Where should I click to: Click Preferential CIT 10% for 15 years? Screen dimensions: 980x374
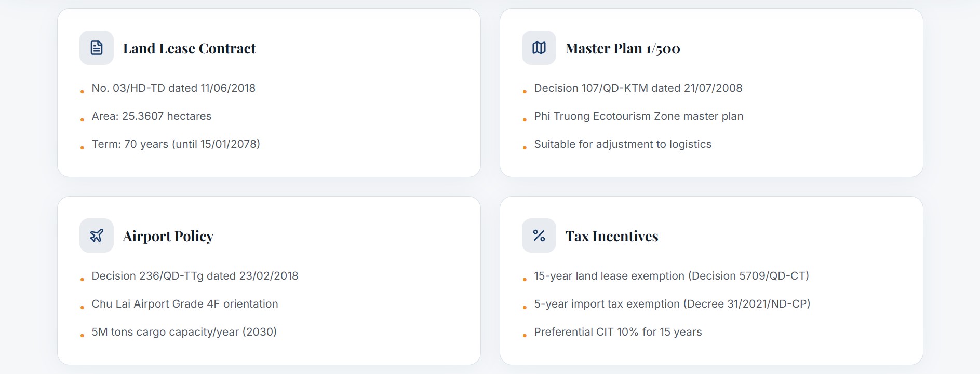(x=617, y=332)
